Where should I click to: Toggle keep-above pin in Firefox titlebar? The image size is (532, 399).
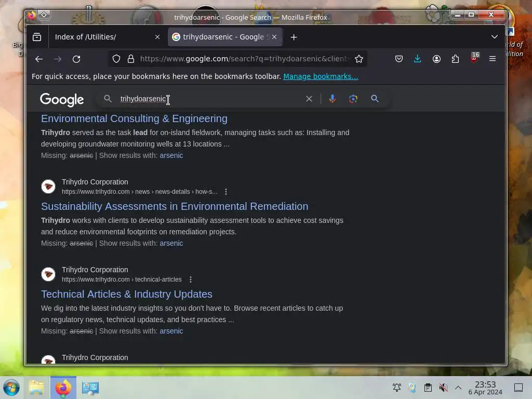tap(44, 15)
